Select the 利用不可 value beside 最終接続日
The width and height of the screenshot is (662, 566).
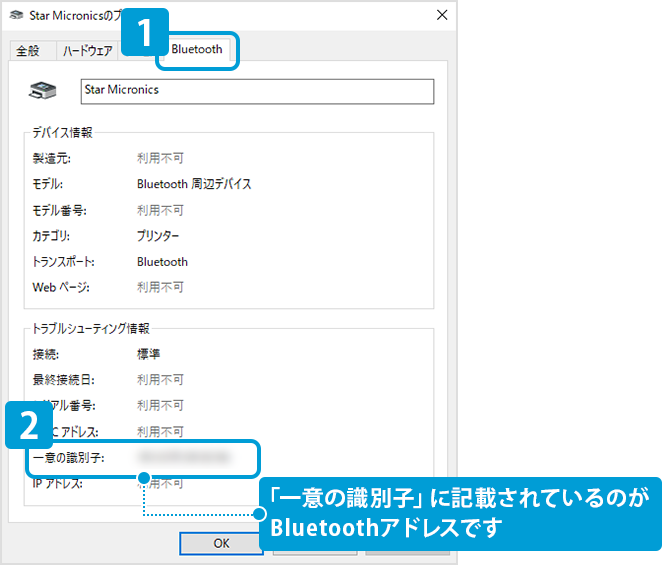click(160, 380)
